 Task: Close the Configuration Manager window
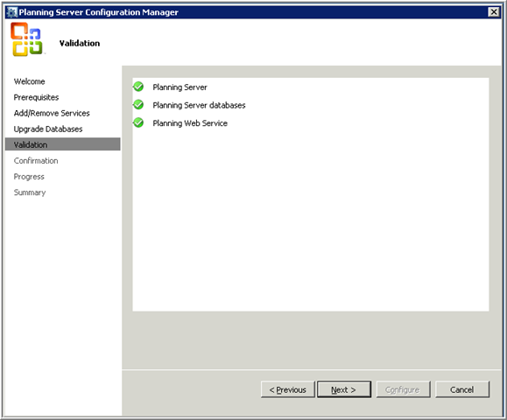point(493,12)
